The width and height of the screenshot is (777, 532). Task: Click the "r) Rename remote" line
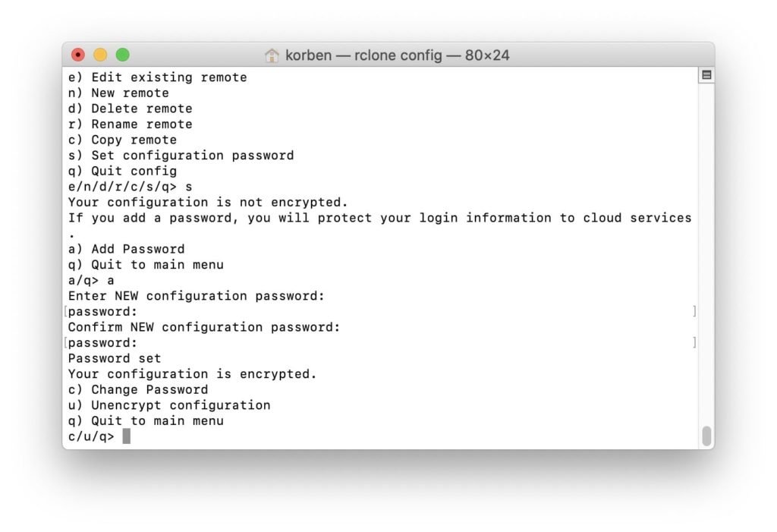(x=128, y=124)
